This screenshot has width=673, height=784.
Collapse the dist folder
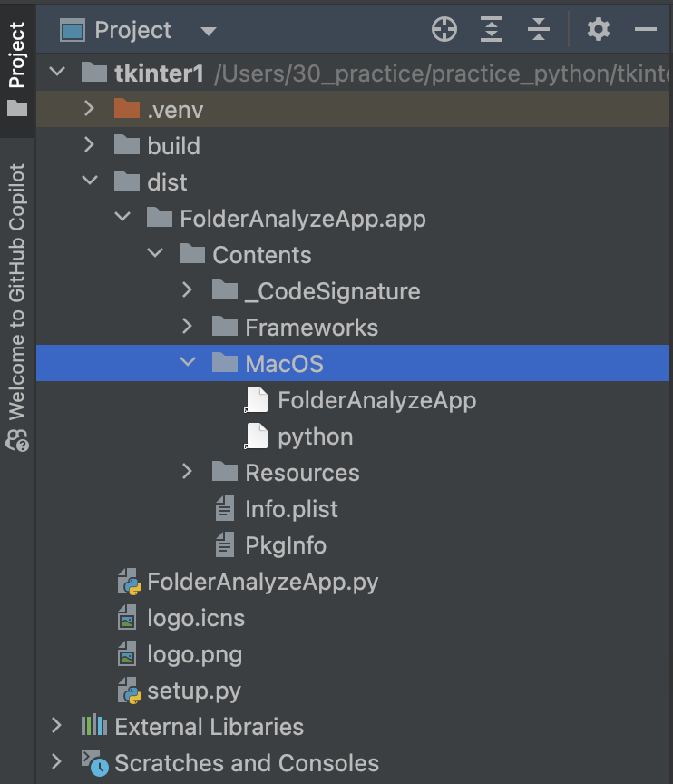[89, 182]
